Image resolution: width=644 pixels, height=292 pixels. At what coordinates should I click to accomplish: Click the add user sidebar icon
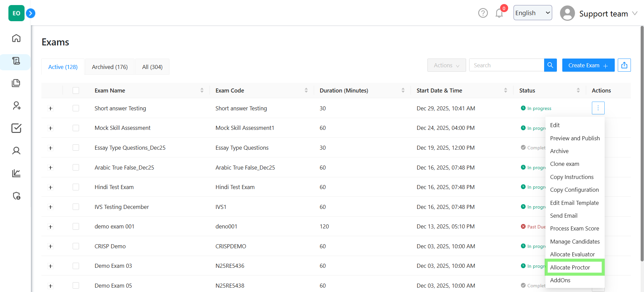[x=16, y=106]
